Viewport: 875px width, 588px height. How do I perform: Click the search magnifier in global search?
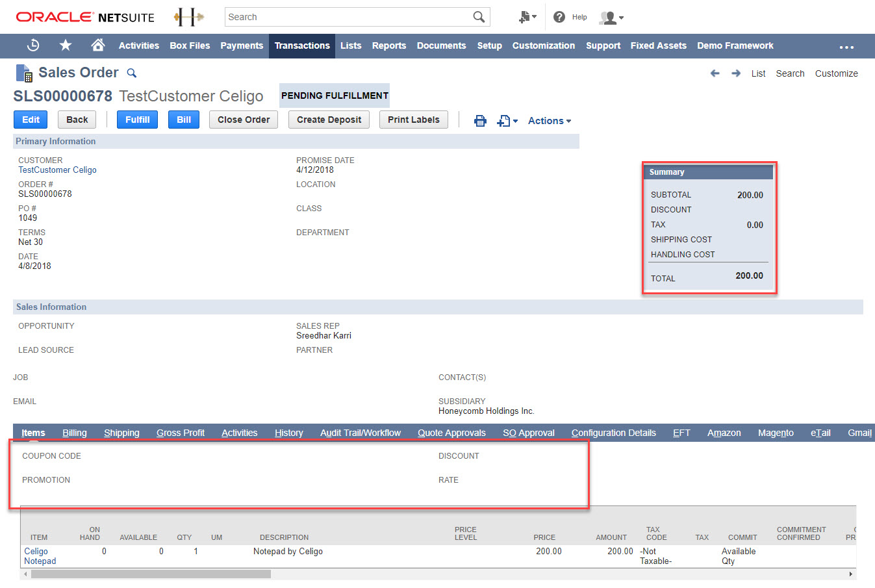(x=479, y=17)
